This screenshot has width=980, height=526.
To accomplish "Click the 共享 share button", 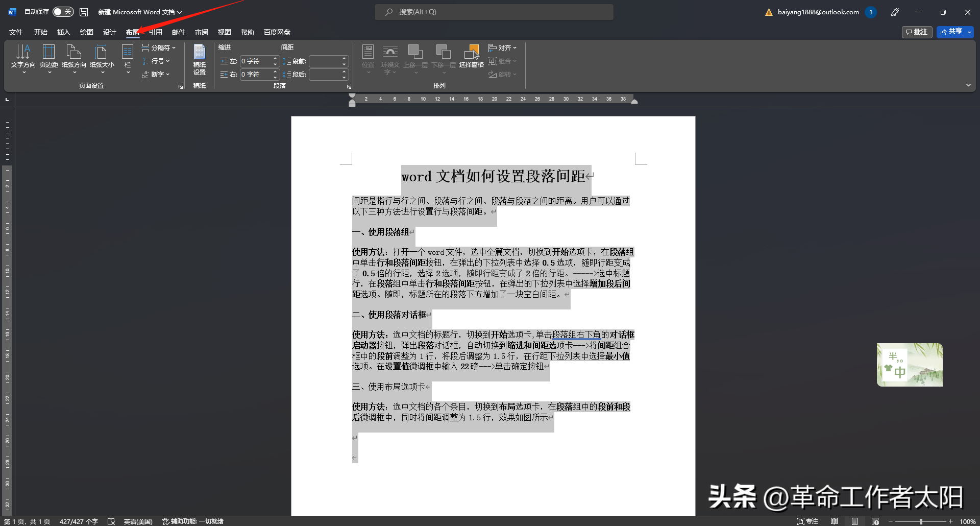I will coord(951,32).
